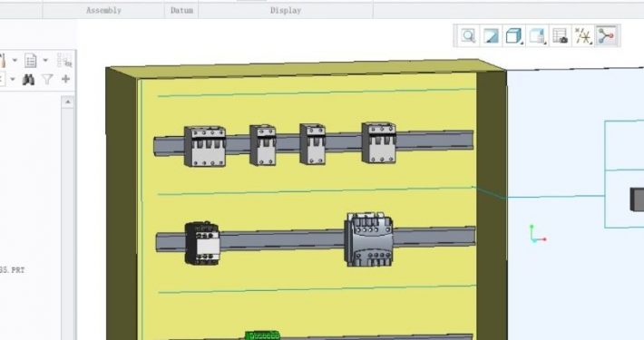Open the model tree settings document icon
This screenshot has width=644, height=340.
click(31, 61)
